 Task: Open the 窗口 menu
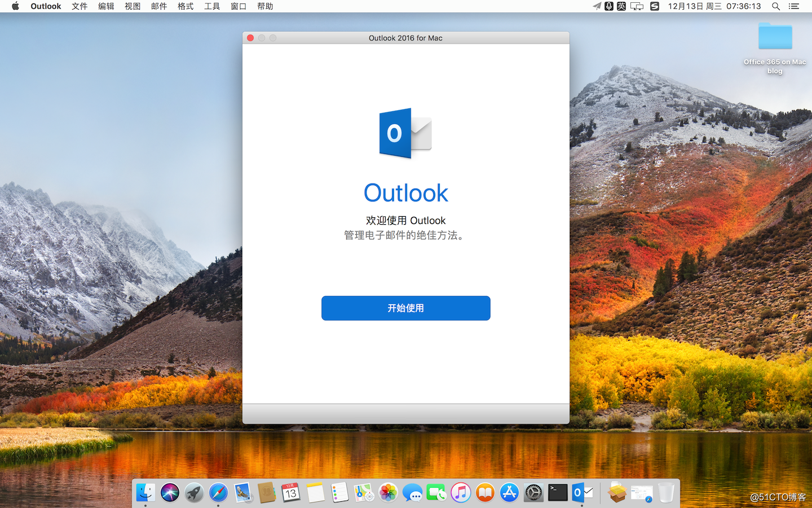(239, 6)
